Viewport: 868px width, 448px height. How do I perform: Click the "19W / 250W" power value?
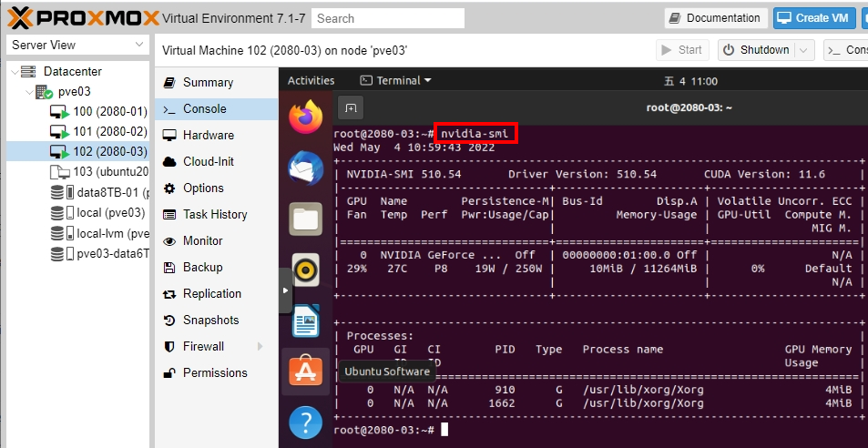tap(508, 269)
